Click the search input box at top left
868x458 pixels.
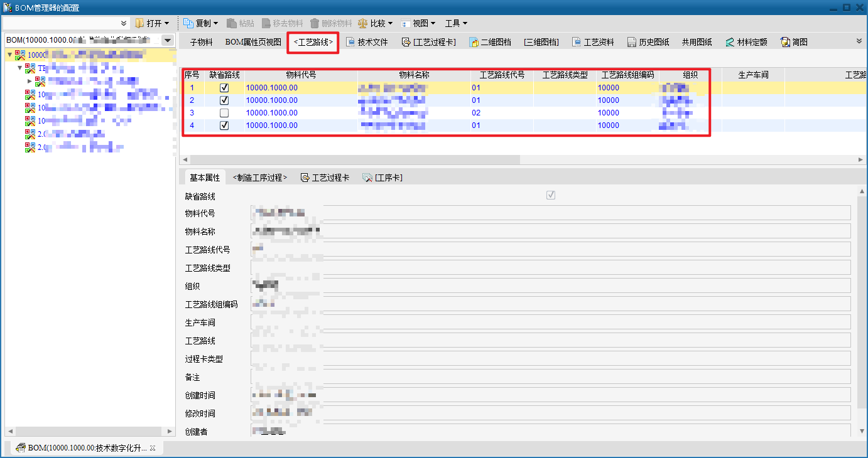click(x=60, y=23)
